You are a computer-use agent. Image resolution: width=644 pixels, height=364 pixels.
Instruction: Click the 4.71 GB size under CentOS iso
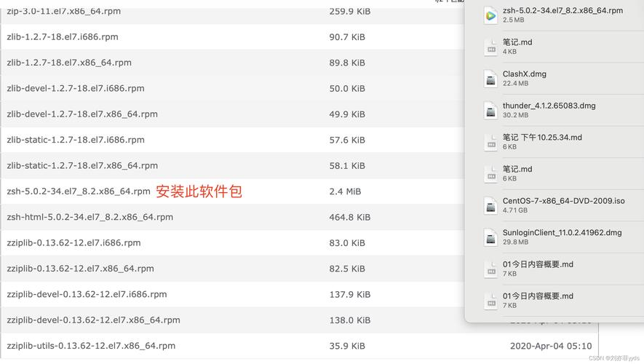pos(515,210)
